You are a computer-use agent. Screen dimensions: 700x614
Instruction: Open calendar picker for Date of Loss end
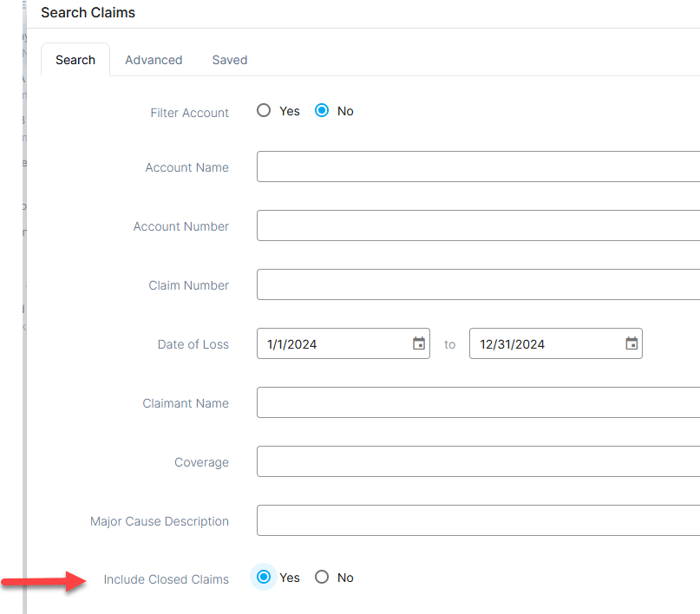[x=631, y=344]
